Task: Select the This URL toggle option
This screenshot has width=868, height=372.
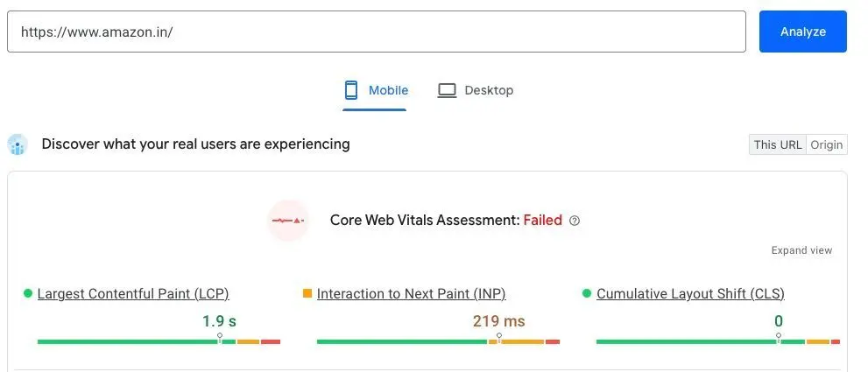Action: tap(778, 144)
